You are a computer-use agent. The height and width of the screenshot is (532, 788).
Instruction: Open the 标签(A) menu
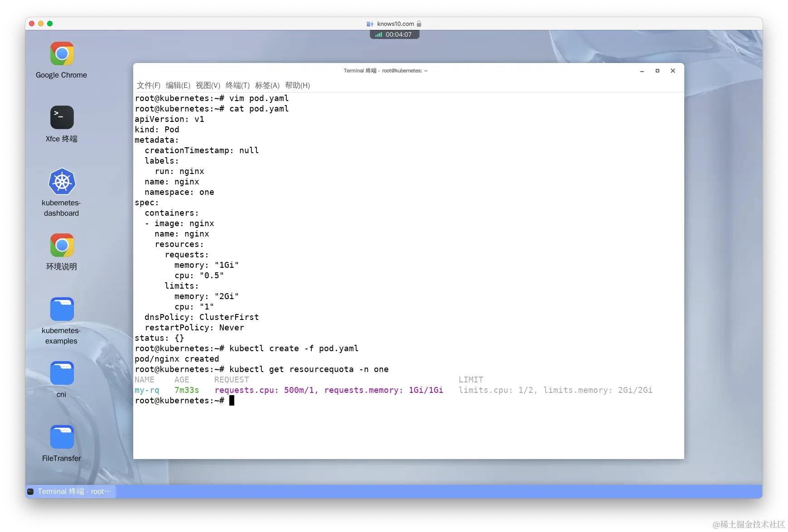(267, 85)
